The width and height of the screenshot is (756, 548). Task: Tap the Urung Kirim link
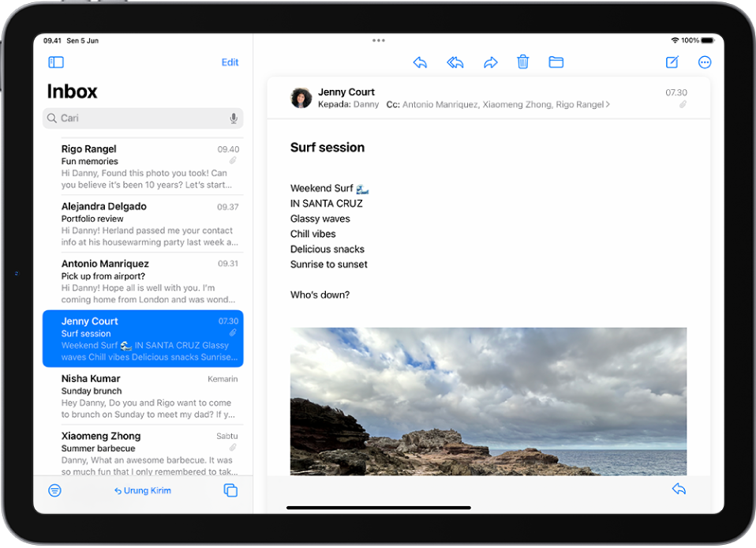tap(143, 490)
